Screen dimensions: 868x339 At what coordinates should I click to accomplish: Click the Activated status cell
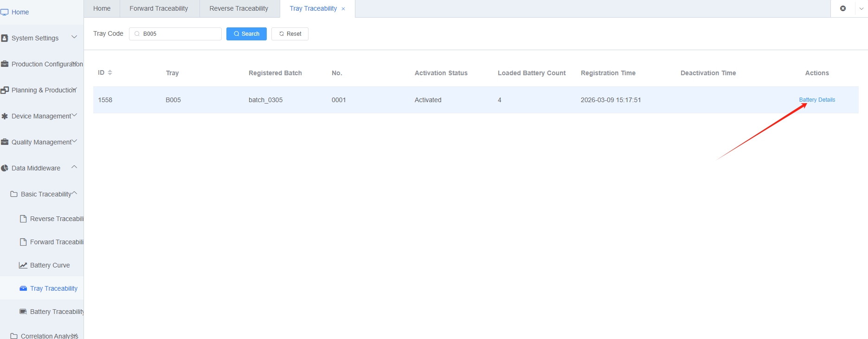pyautogui.click(x=428, y=100)
